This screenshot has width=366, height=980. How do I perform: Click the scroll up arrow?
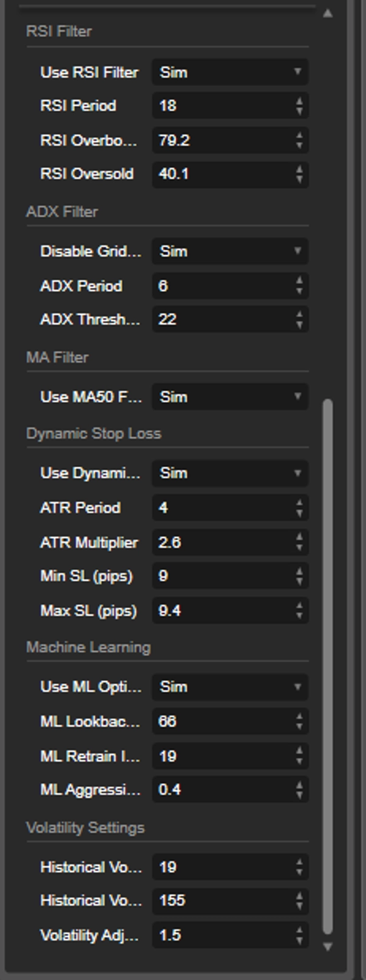pyautogui.click(x=328, y=13)
